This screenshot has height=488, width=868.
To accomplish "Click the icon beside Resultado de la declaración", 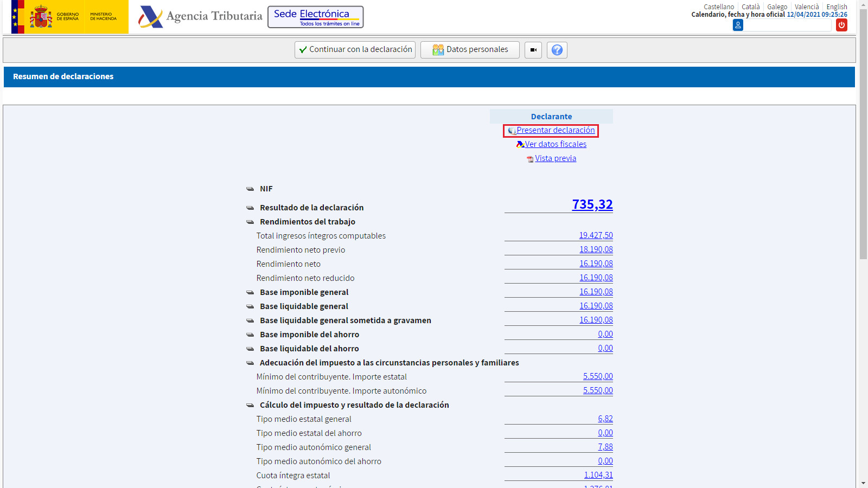I will (x=250, y=208).
